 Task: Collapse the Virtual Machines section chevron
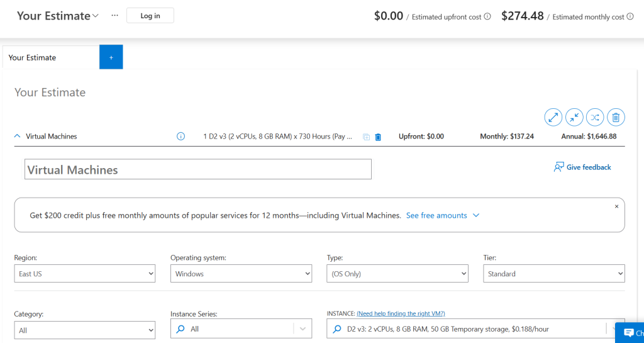click(17, 136)
